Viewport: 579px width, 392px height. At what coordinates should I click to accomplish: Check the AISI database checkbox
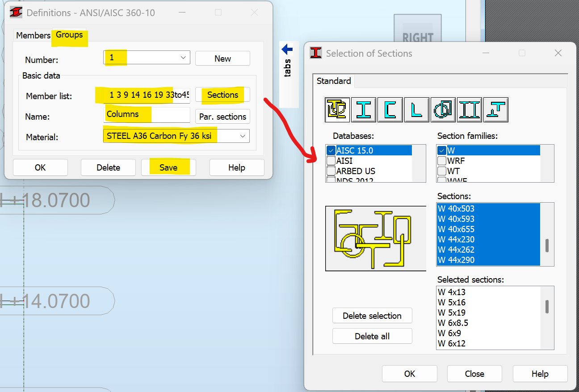pyautogui.click(x=331, y=161)
